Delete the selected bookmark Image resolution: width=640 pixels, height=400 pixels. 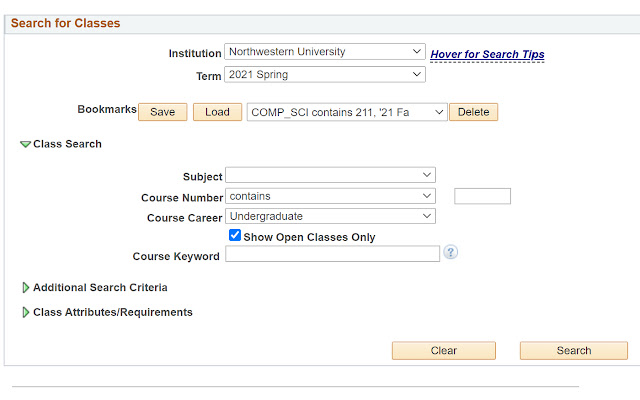pos(473,112)
